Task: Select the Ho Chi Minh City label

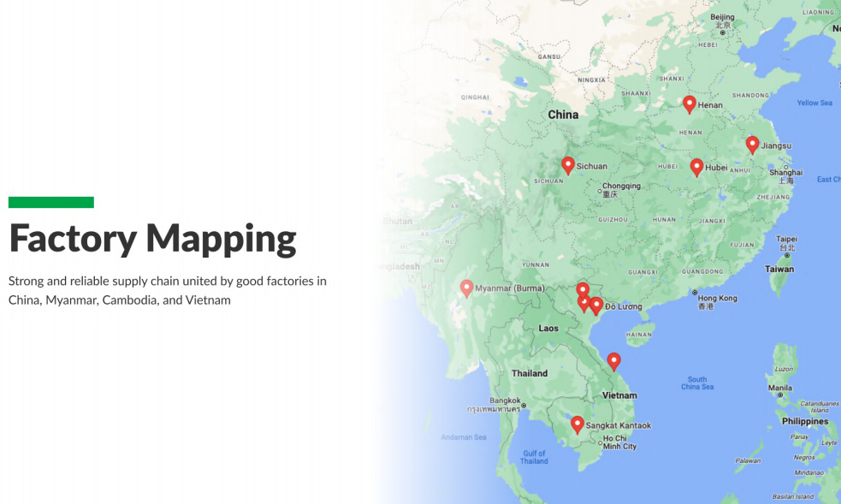Action: [619, 442]
